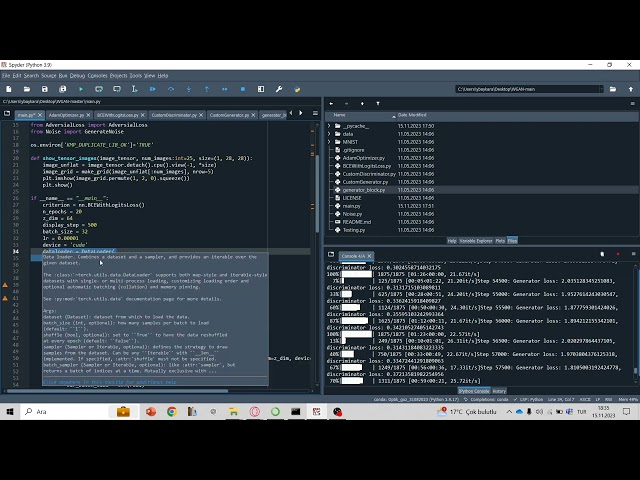Screen dimensions: 640x480
Task: Click the editor horizontal scrollbar
Action: pyautogui.click(x=118, y=391)
